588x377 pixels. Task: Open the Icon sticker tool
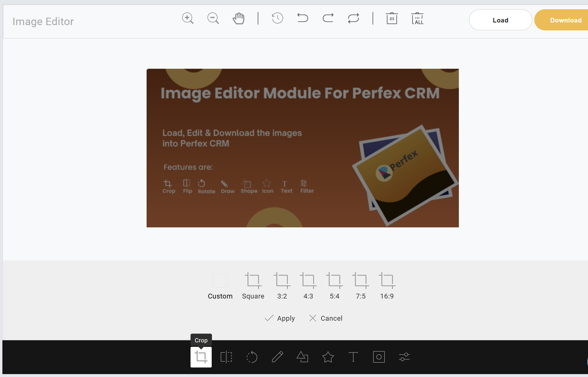click(328, 357)
